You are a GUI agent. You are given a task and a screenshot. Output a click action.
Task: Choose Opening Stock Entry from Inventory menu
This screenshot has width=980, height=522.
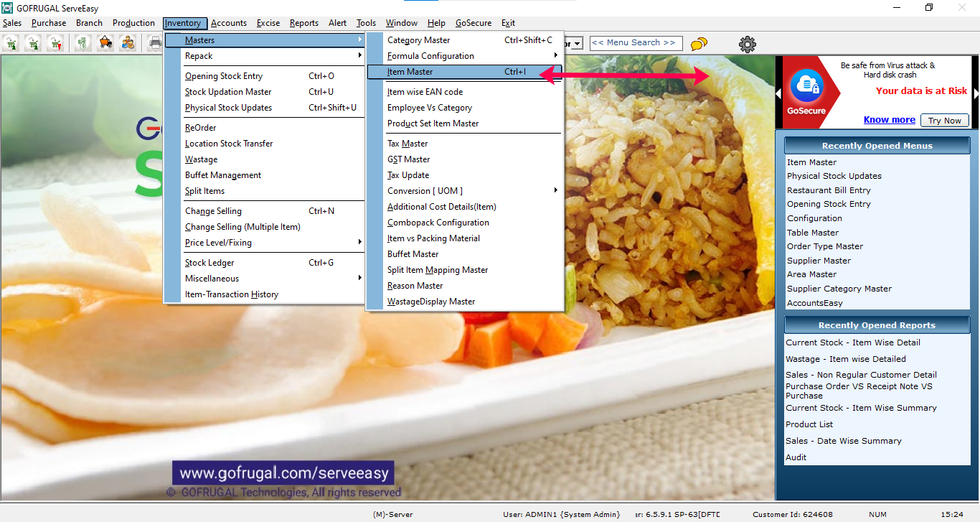click(x=265, y=76)
